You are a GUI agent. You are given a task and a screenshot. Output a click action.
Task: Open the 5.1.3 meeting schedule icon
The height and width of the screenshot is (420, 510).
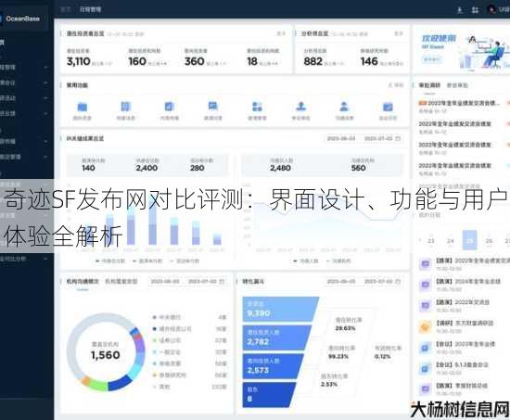425,368
